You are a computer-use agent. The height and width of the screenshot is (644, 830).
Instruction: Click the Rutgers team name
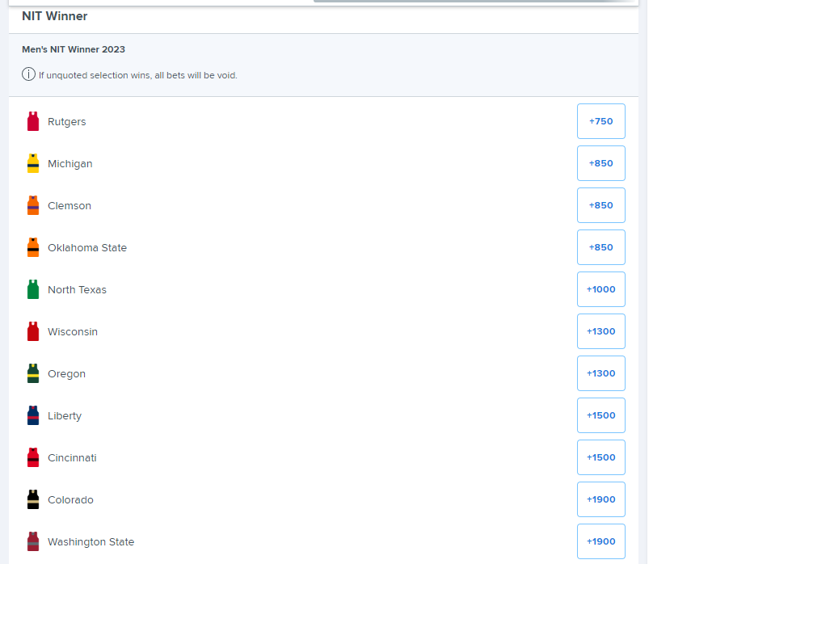pos(67,122)
